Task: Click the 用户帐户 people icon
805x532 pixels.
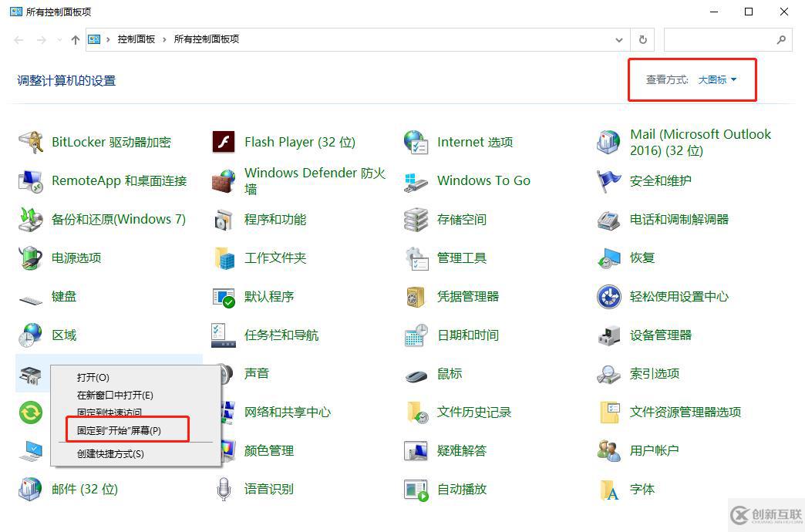Action: point(609,451)
